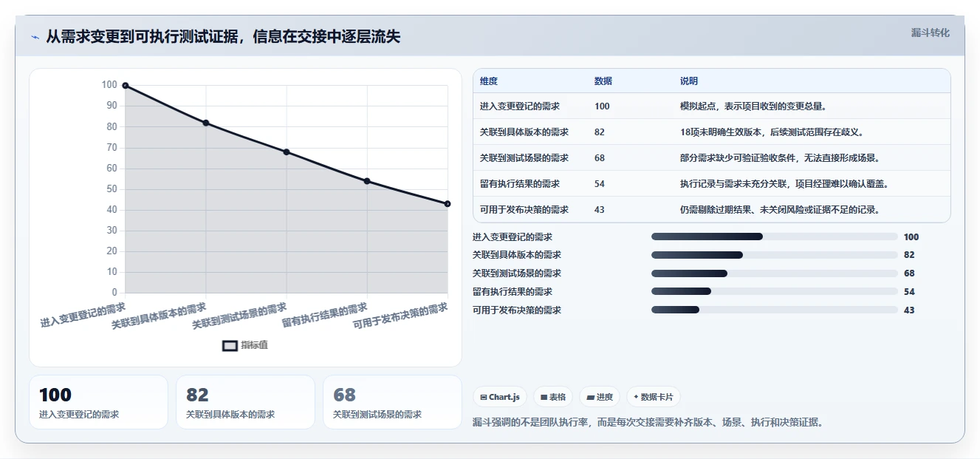Select table row 进入变更登记的需求
This screenshot has height=459, width=980.
coord(711,106)
